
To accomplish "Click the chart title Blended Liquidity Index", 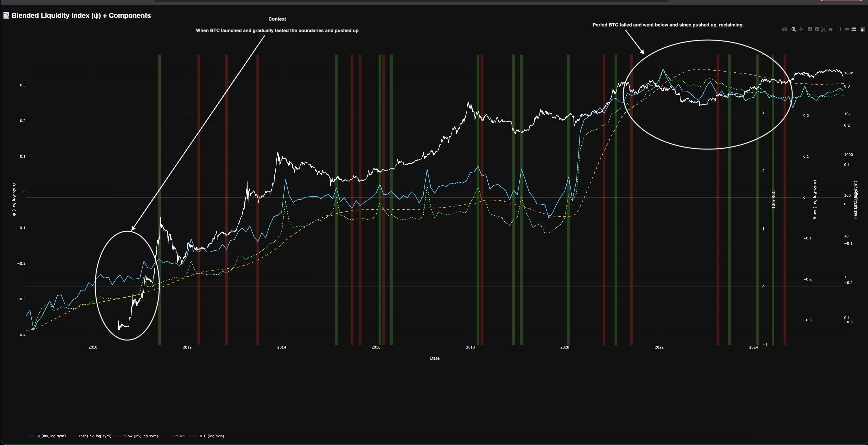I will pyautogui.click(x=81, y=16).
